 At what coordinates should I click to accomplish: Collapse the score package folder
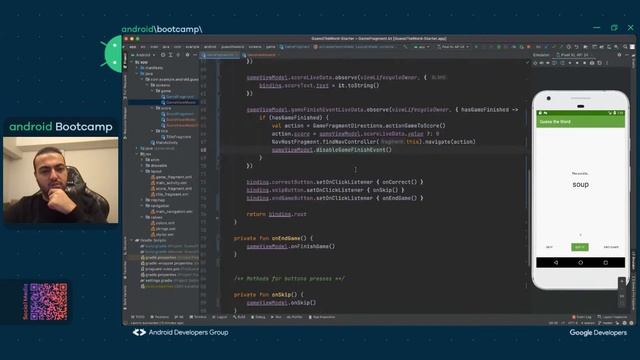152,108
